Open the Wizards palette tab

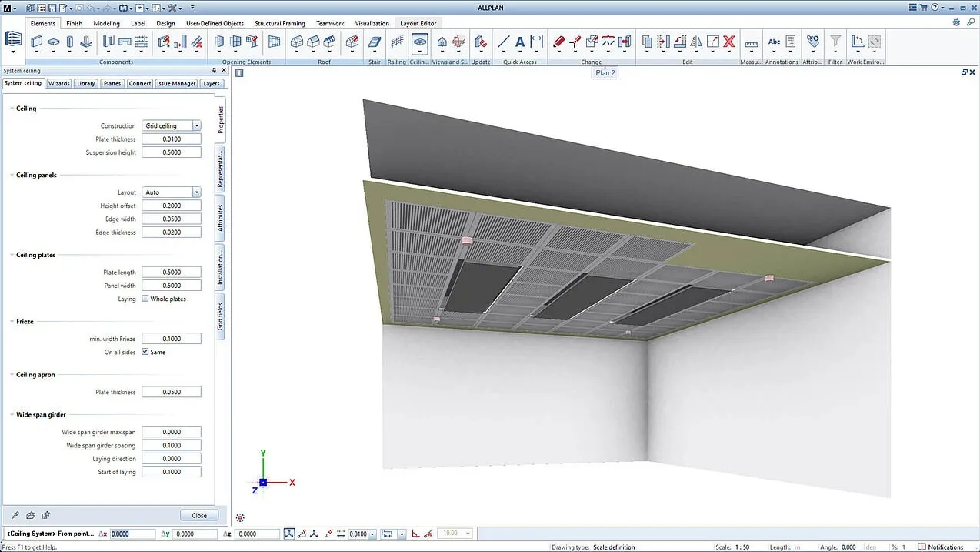tap(58, 83)
